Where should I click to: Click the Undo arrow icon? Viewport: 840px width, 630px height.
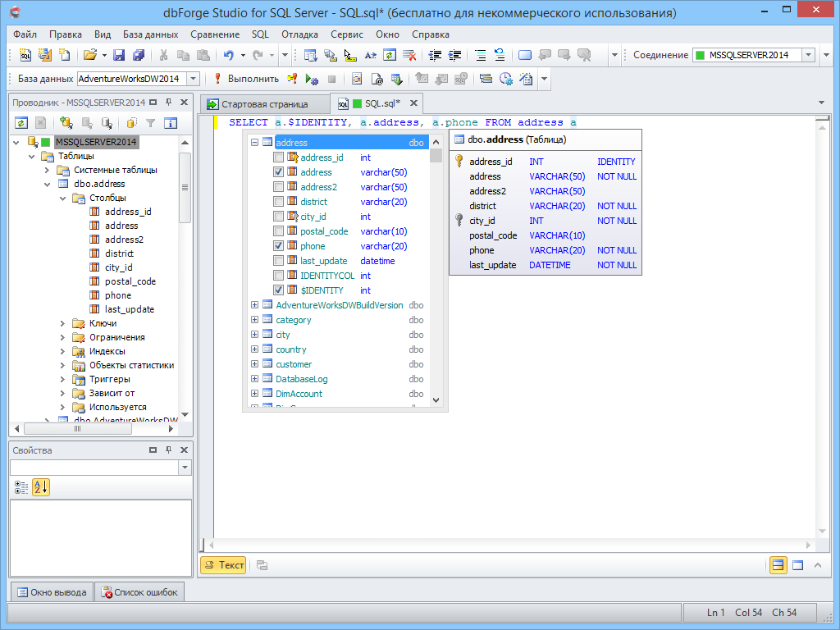229,55
